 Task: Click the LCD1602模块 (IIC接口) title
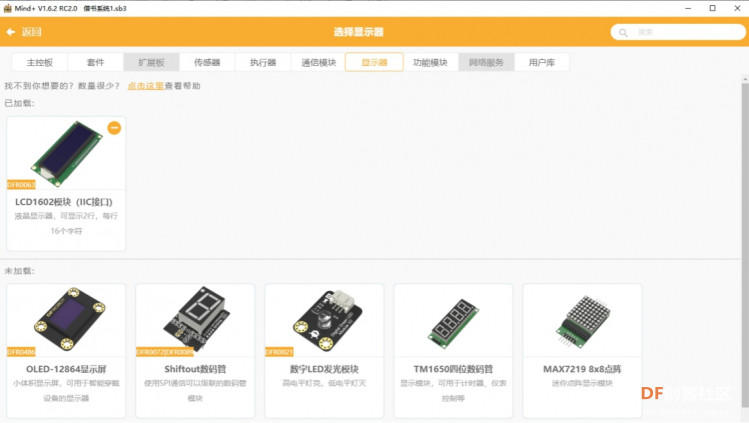64,202
